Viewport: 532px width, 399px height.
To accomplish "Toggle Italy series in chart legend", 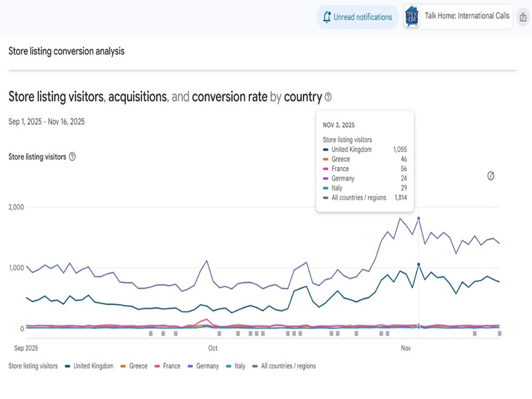I will [x=236, y=366].
